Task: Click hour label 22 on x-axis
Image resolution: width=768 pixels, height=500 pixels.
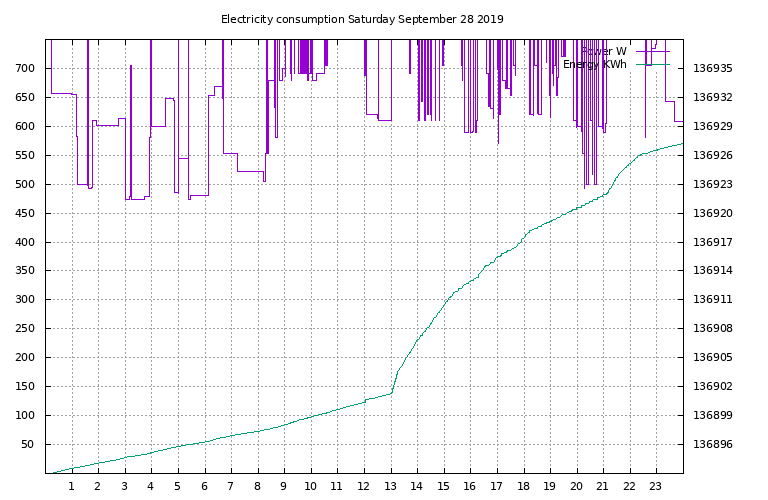Action: (x=629, y=486)
